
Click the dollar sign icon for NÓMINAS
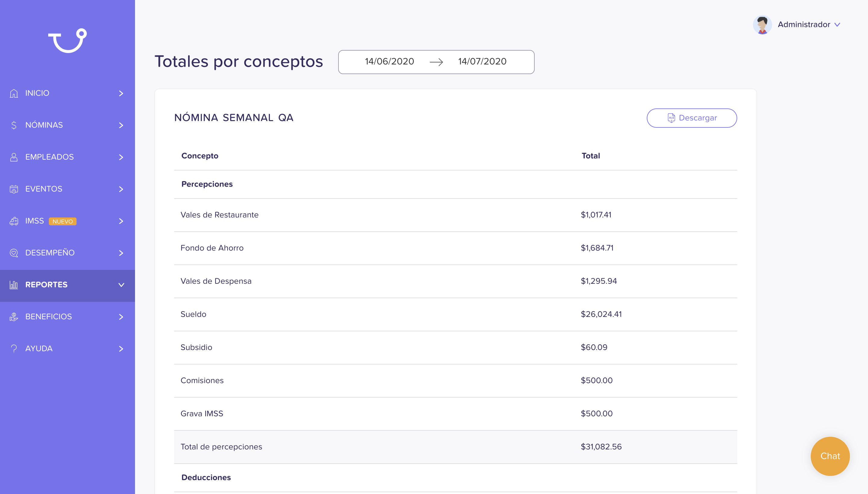[x=14, y=125]
